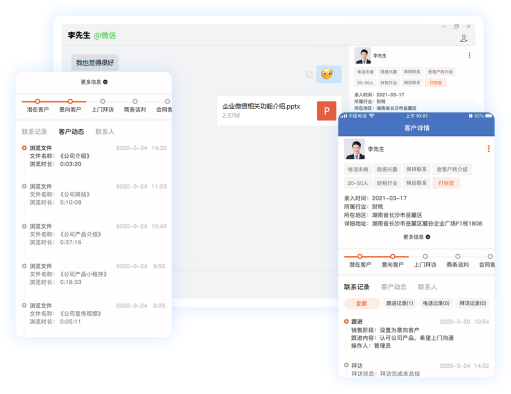
Task: Switch to 客户动态 tab in mobile panel
Action: pos(394,287)
